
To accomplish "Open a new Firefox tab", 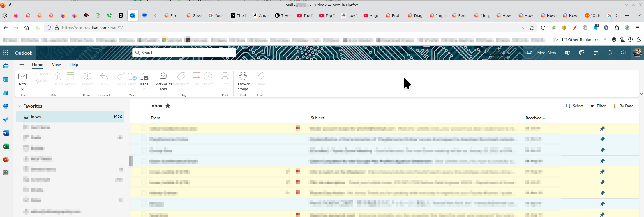I will coord(627,15).
